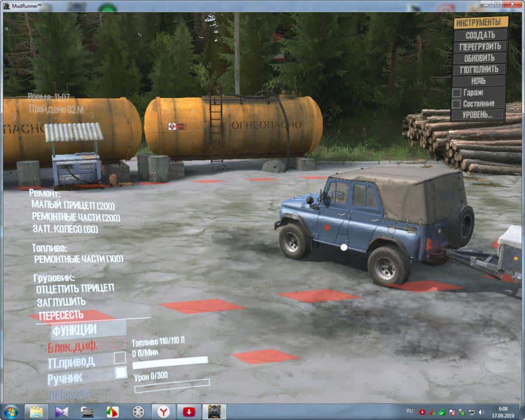Expand the ФУНКЦИИ functions section

click(x=75, y=330)
